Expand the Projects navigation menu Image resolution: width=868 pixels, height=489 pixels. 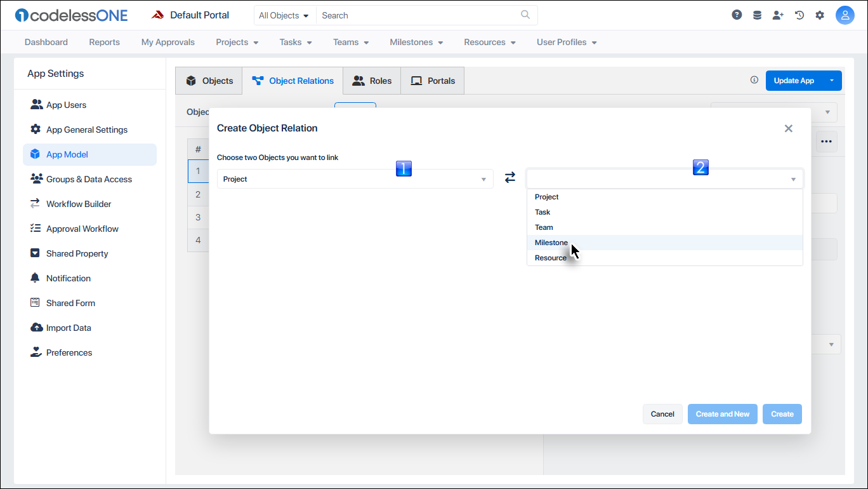coord(237,42)
